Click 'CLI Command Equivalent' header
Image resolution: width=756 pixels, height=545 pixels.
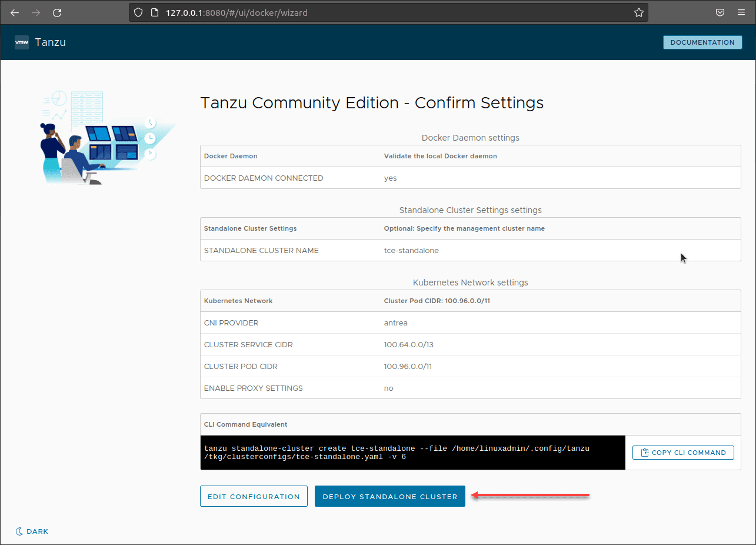[x=245, y=424]
